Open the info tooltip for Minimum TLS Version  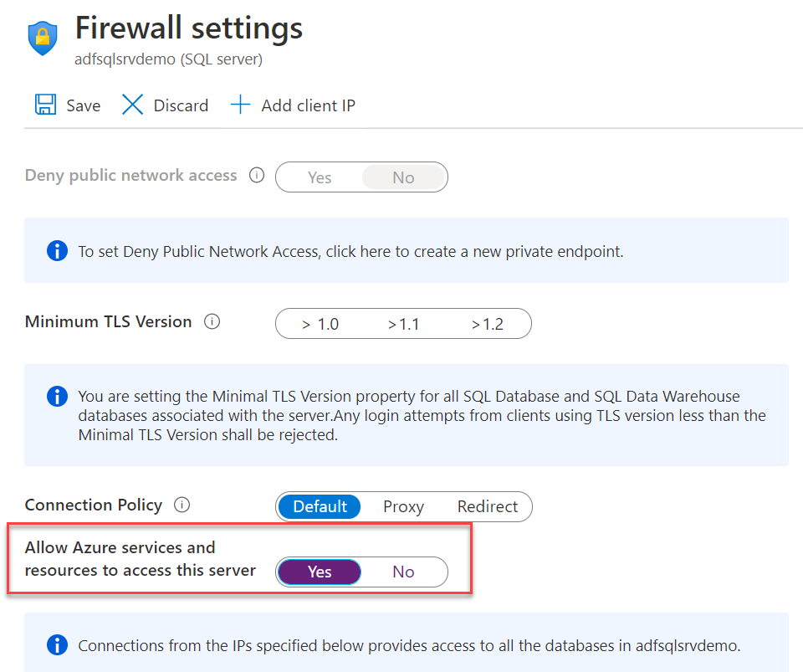point(212,321)
